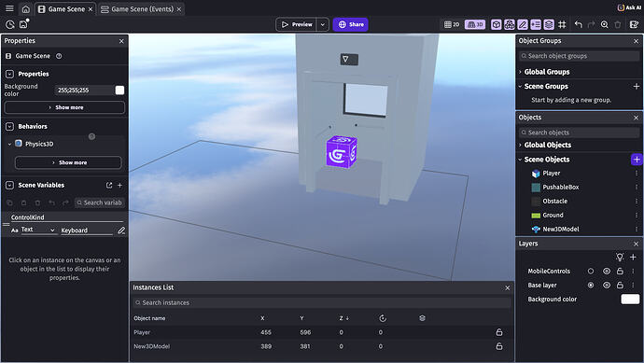Open scene background color swatch

[x=119, y=91]
